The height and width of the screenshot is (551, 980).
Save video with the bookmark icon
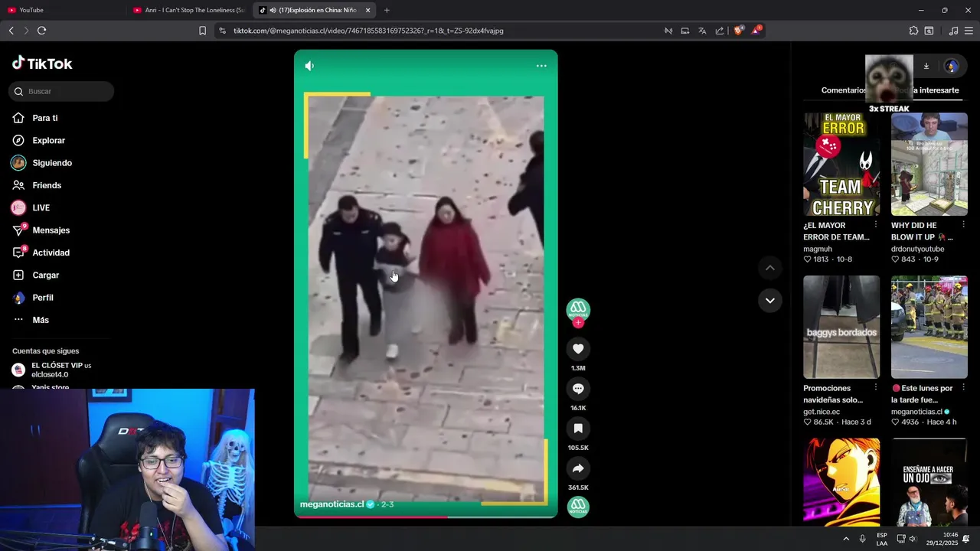[578, 429]
